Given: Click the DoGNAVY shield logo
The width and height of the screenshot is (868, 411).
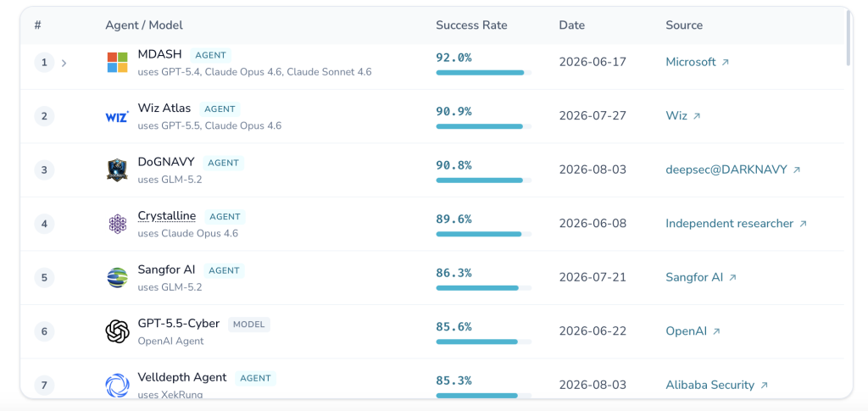Looking at the screenshot, I should pos(117,169).
